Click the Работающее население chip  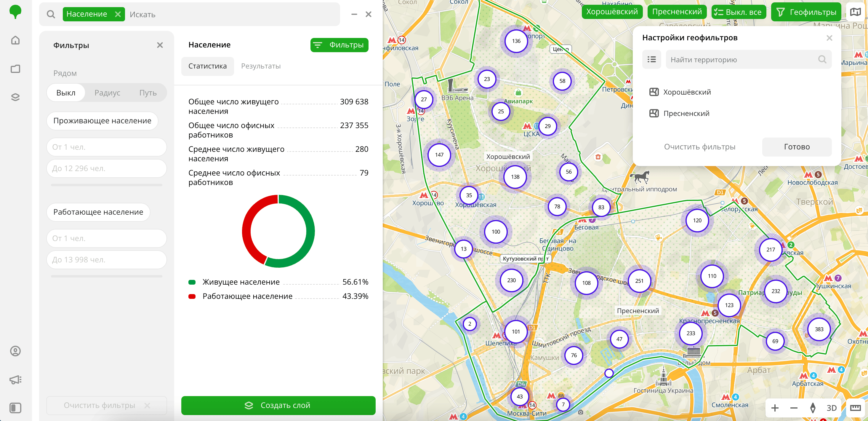click(98, 212)
